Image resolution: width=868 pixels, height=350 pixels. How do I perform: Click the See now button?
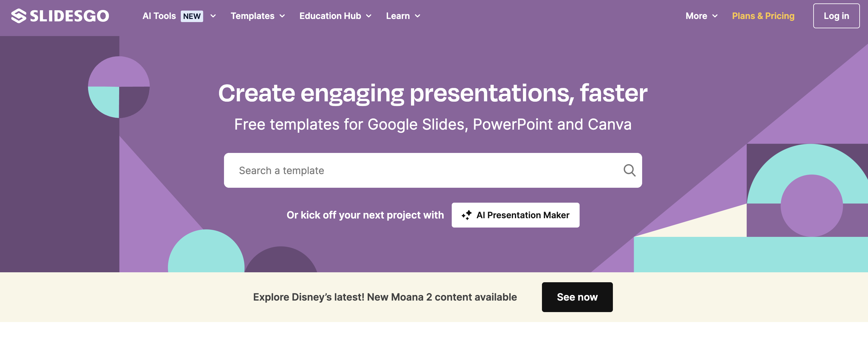[x=577, y=297]
